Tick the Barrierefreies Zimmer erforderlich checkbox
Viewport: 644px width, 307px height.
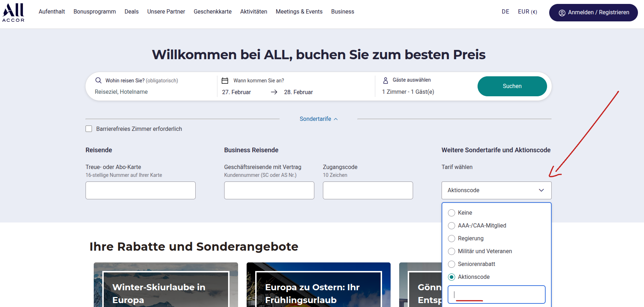(89, 129)
